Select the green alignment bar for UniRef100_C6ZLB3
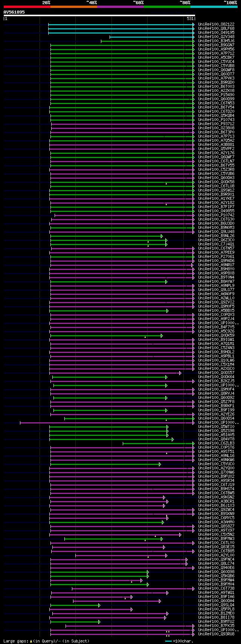 pos(159,443)
